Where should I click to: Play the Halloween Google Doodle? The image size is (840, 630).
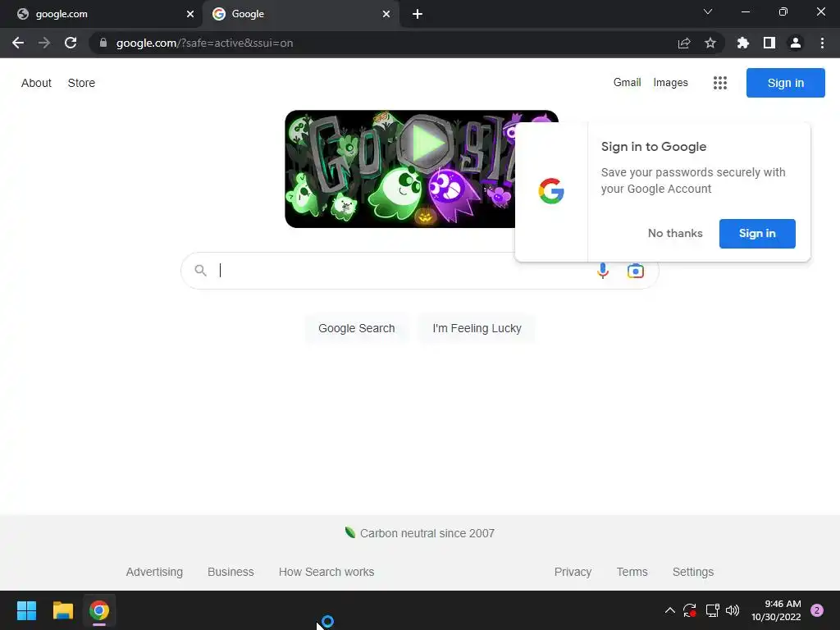(427, 143)
